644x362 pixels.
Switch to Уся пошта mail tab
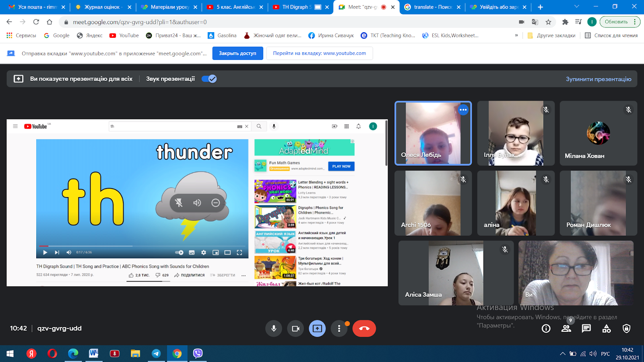coord(37,7)
